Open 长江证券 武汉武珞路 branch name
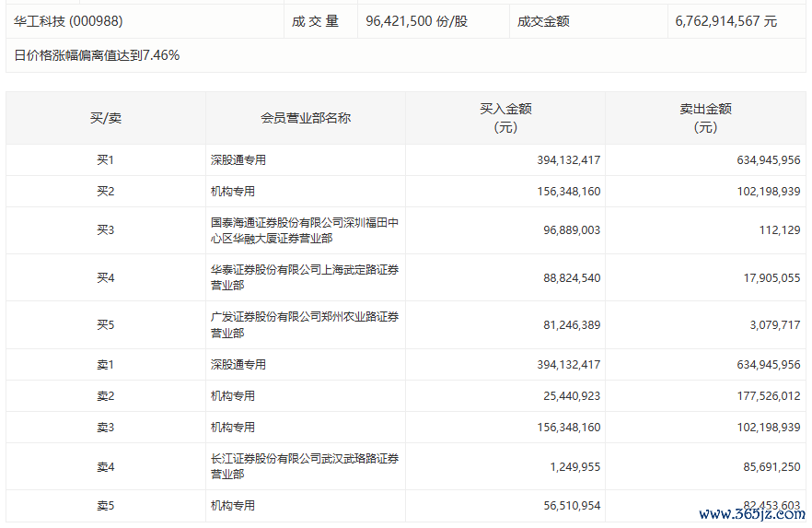 pyautogui.click(x=304, y=466)
